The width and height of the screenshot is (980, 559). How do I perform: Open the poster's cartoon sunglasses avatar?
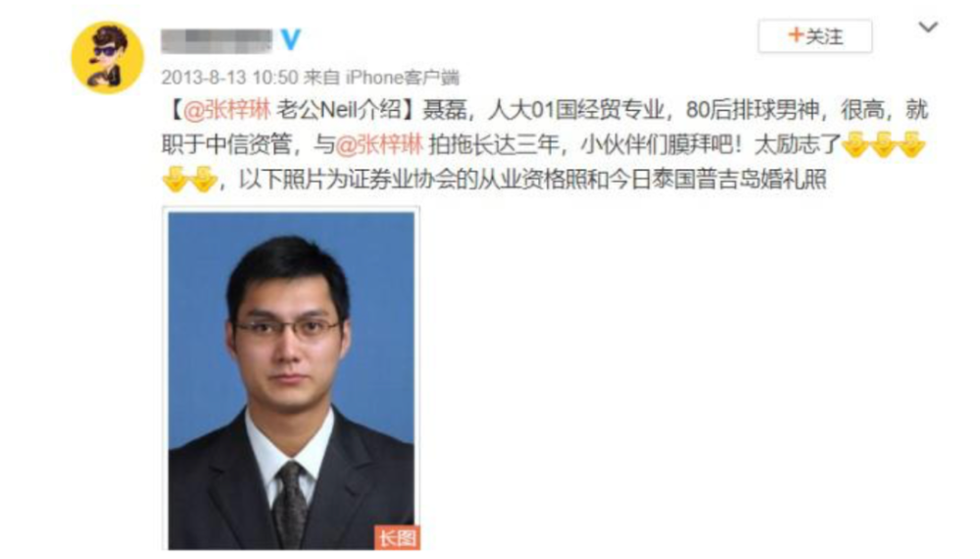(x=107, y=57)
